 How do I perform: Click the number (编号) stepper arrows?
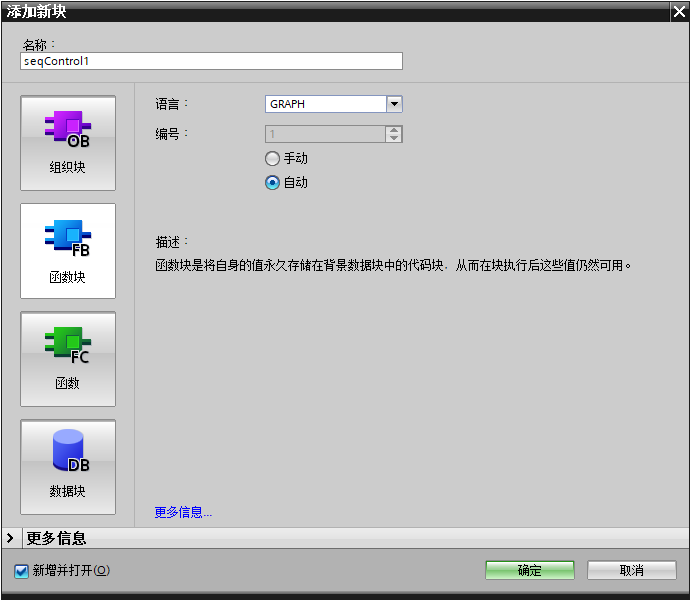pyautogui.click(x=394, y=134)
